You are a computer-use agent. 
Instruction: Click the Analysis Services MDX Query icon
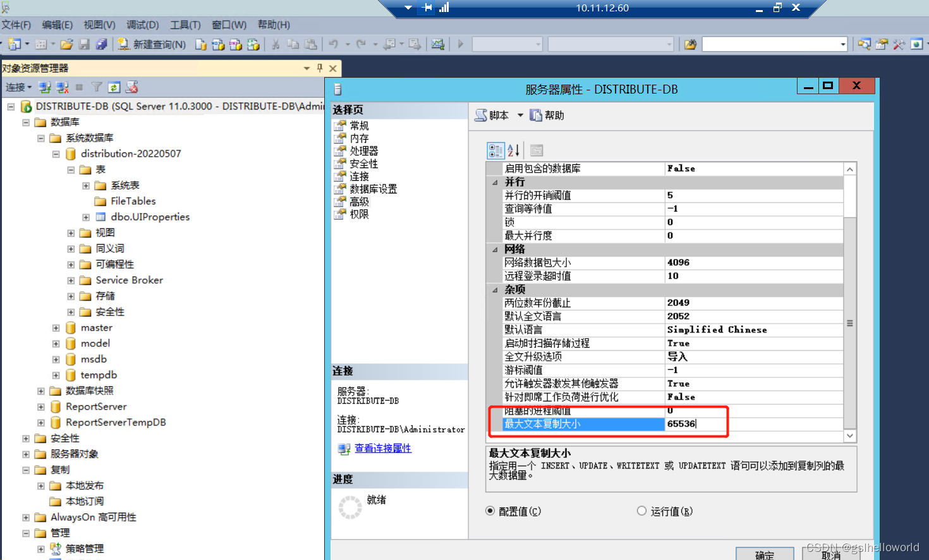pyautogui.click(x=218, y=44)
